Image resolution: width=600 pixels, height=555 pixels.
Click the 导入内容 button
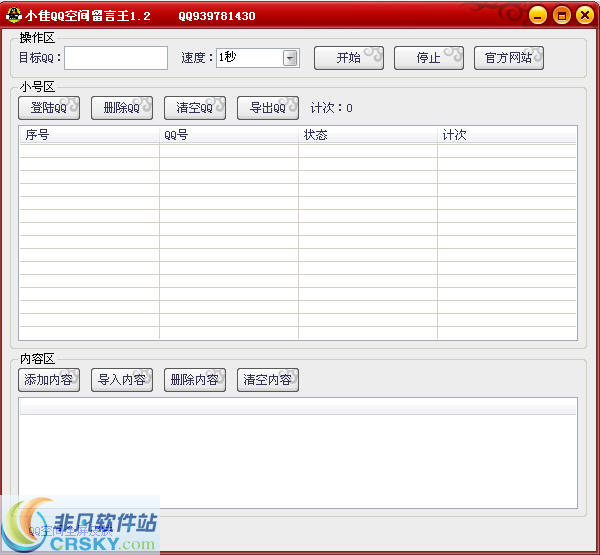[x=122, y=380]
